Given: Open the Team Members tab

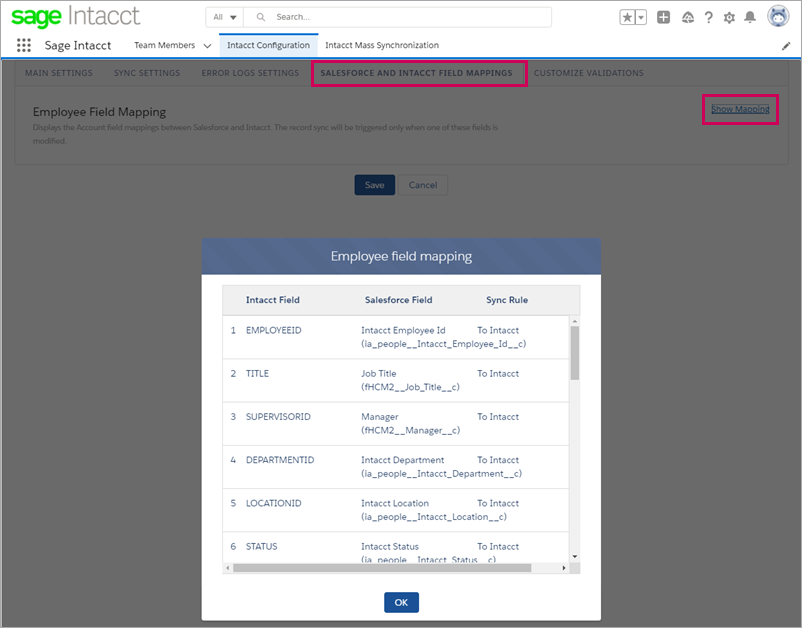Looking at the screenshot, I should (164, 45).
